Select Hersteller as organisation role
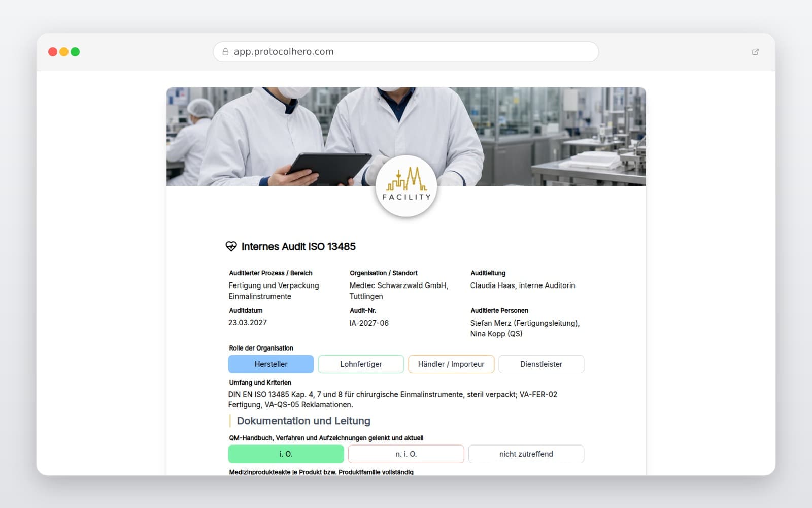The height and width of the screenshot is (508, 812). pyautogui.click(x=271, y=364)
